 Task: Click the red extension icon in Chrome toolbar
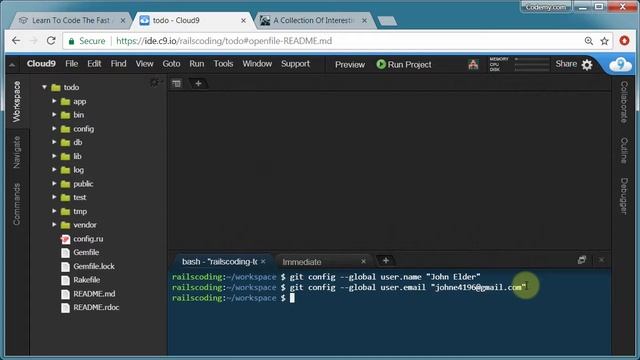click(x=624, y=40)
